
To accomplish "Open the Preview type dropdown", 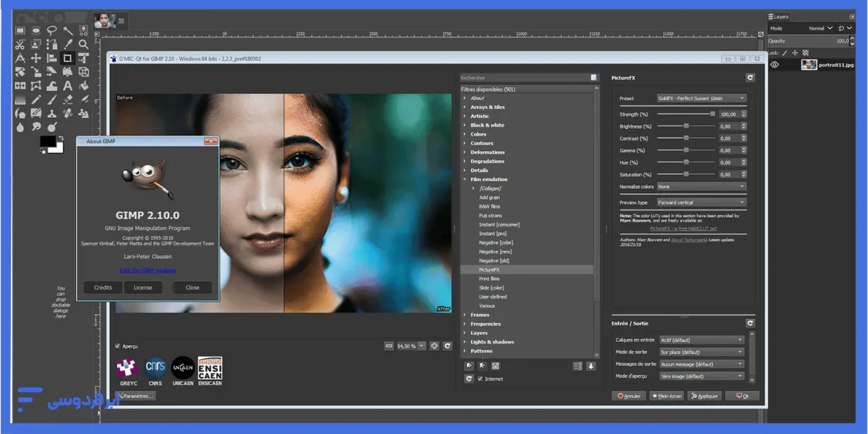I will point(701,203).
